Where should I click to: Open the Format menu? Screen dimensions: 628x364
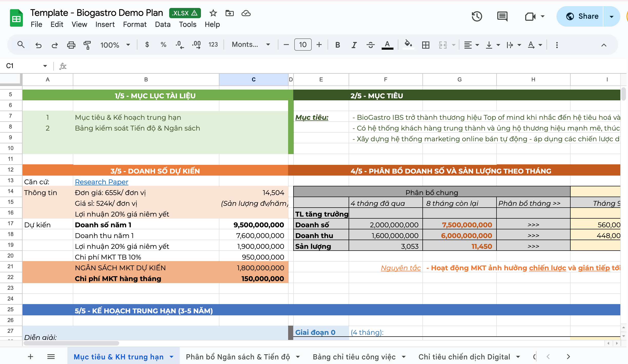pyautogui.click(x=135, y=24)
